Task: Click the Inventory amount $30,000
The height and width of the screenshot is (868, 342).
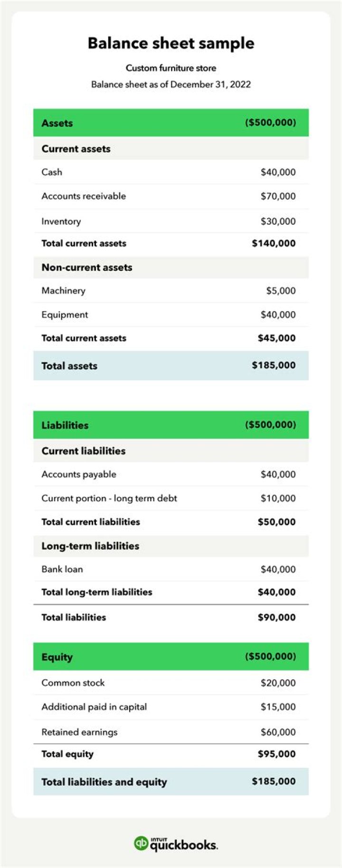Action: click(x=278, y=222)
